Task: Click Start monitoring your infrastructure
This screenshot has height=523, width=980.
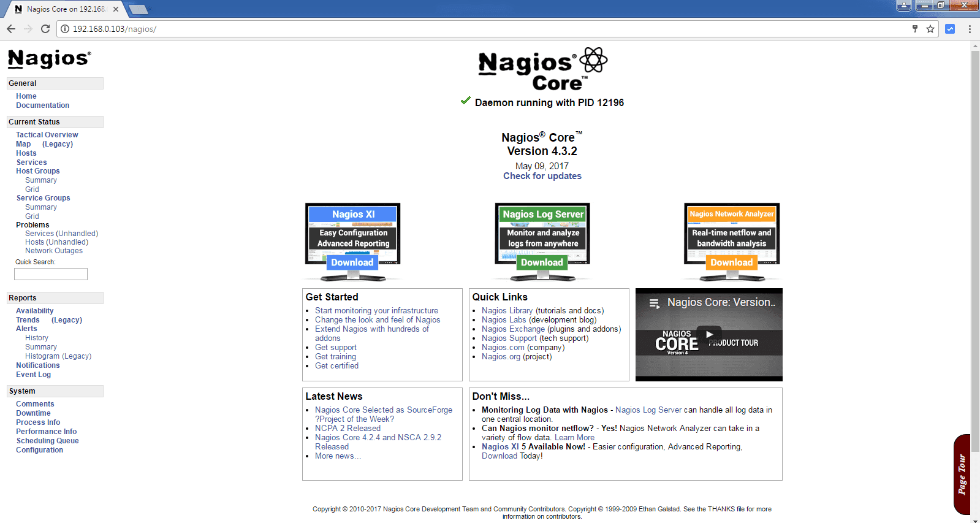Action: coord(377,311)
